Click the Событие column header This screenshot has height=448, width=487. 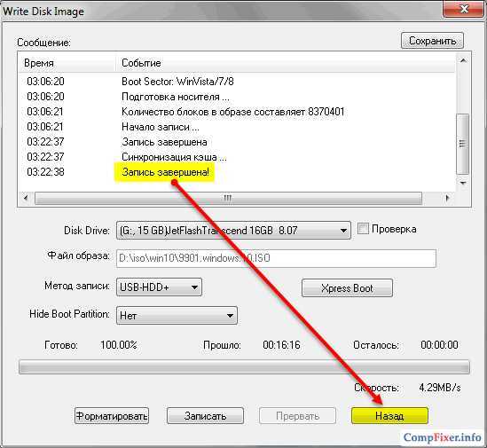[x=285, y=63]
